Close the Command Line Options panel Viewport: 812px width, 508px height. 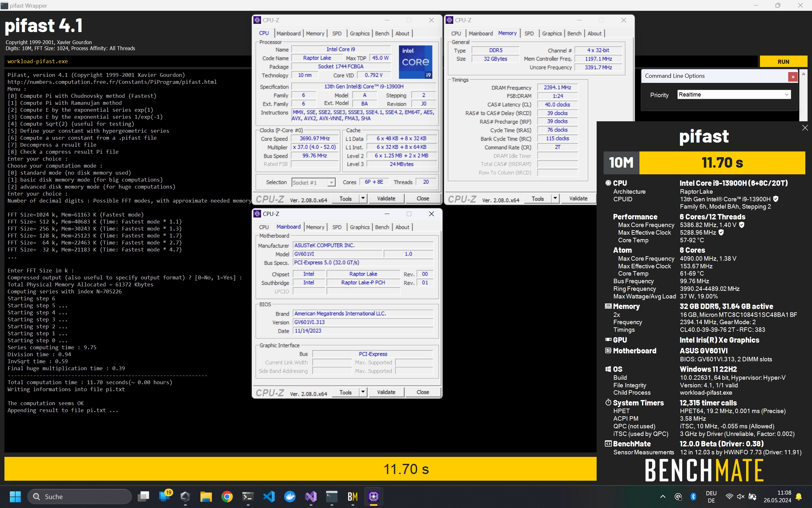pos(793,77)
